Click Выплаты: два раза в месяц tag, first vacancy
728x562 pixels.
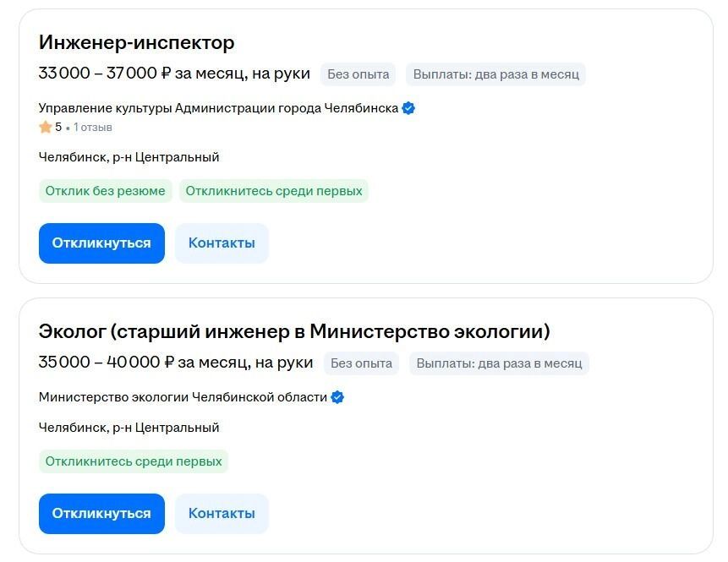coord(495,74)
